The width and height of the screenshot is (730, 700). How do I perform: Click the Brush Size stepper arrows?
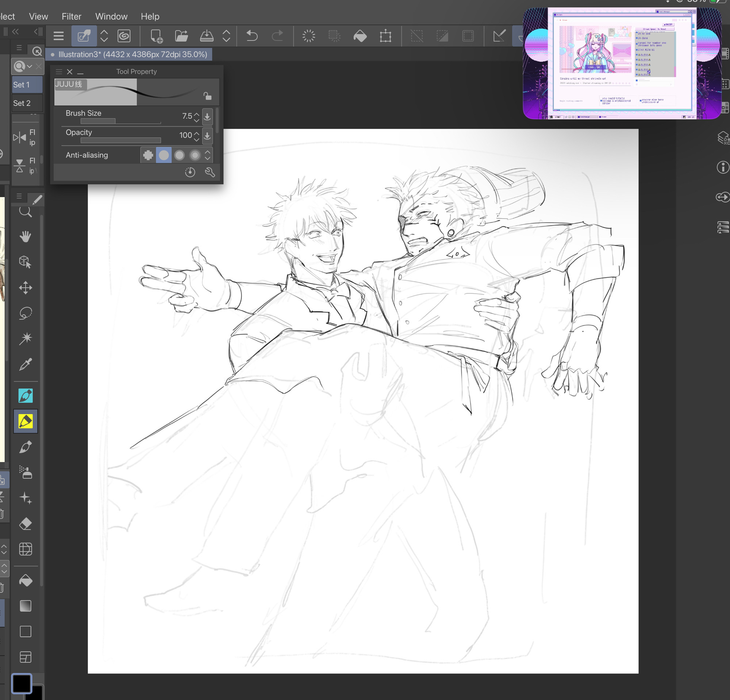point(196,117)
